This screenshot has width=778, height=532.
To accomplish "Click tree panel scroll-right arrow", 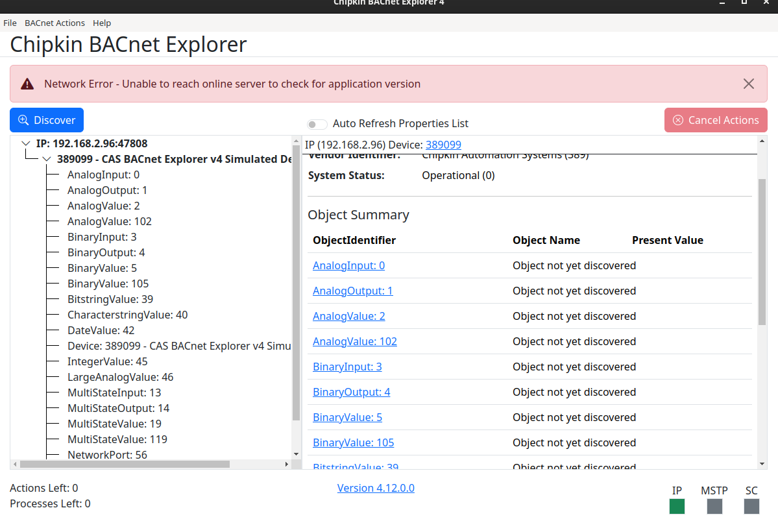I will tap(286, 464).
